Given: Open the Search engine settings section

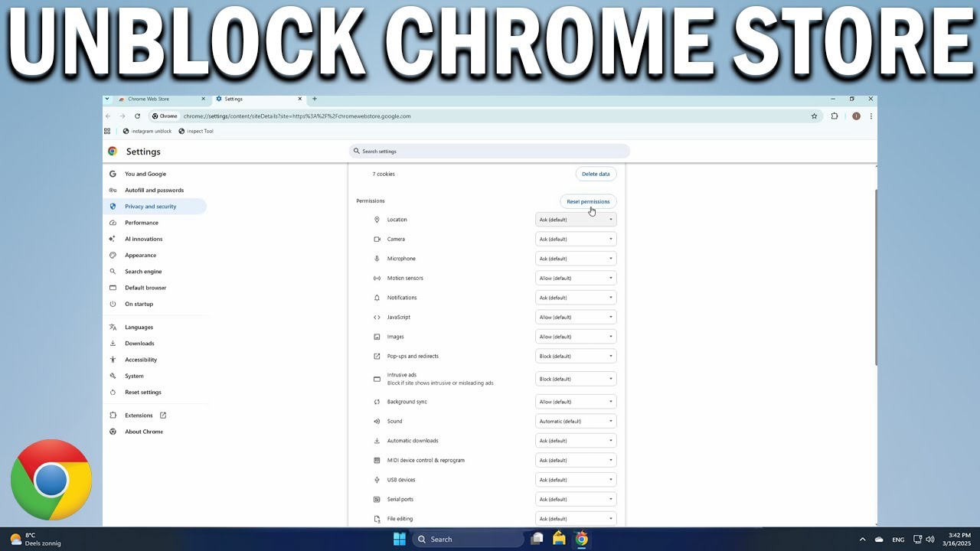Looking at the screenshot, I should (155, 272).
